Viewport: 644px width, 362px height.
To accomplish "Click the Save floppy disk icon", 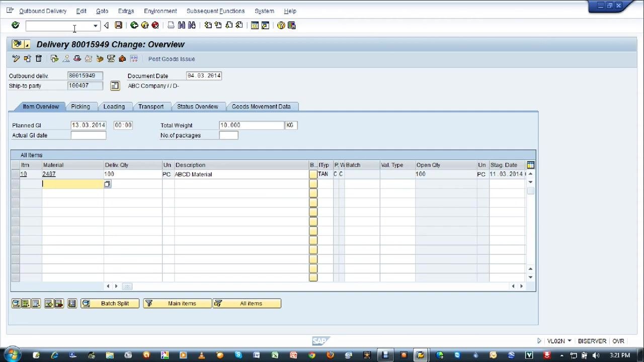I will pos(118,25).
